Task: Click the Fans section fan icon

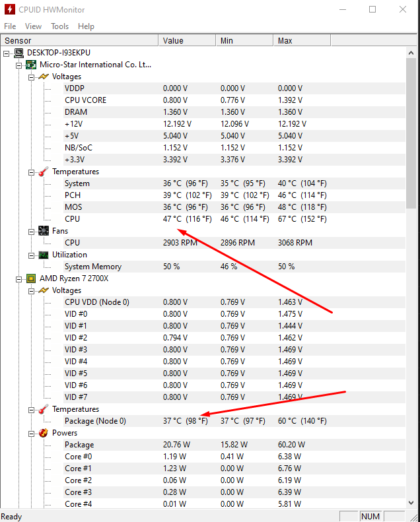Action: pos(44,231)
